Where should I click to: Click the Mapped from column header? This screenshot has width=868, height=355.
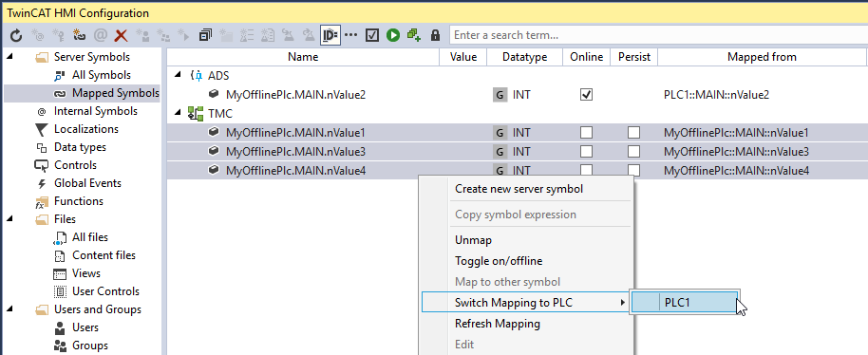pos(762,57)
